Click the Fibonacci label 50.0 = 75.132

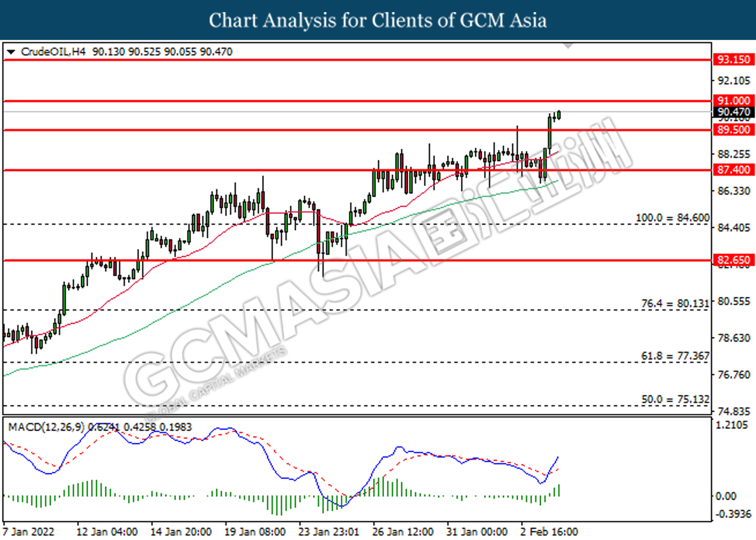coord(675,399)
